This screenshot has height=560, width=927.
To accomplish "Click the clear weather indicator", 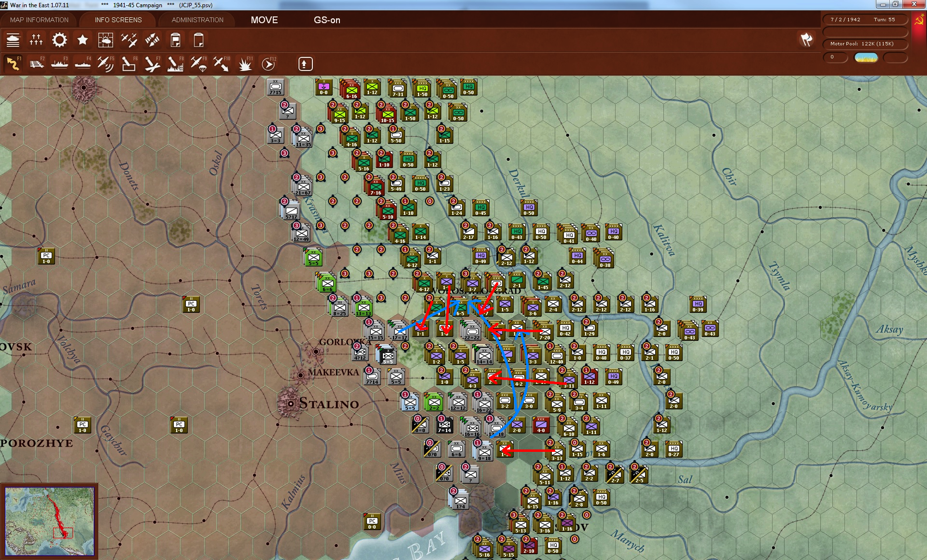I will 866,57.
